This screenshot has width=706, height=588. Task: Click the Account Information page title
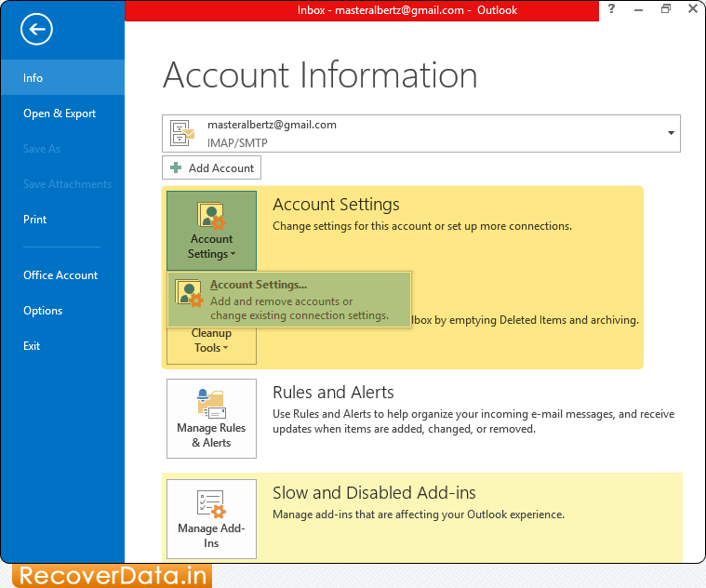pyautogui.click(x=320, y=74)
